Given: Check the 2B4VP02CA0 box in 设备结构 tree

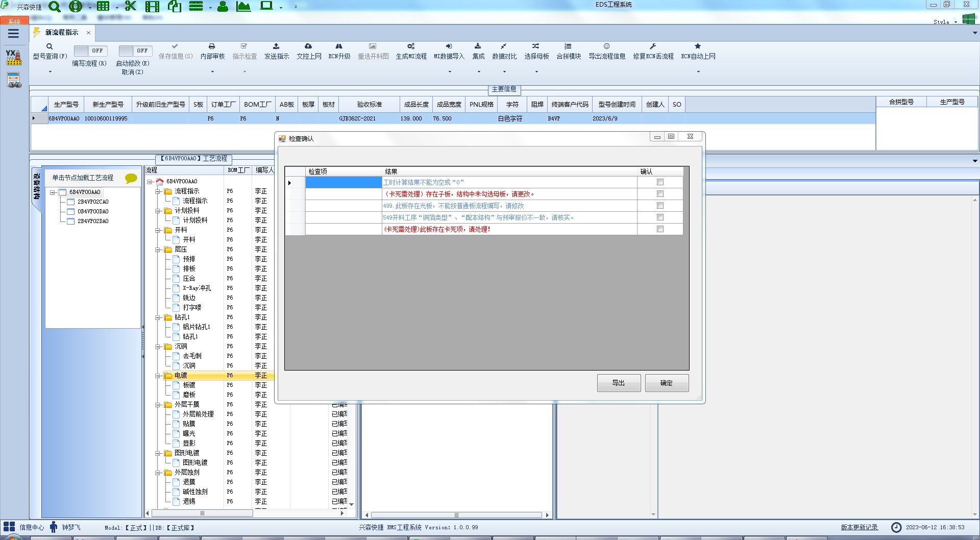Looking at the screenshot, I should [71, 202].
